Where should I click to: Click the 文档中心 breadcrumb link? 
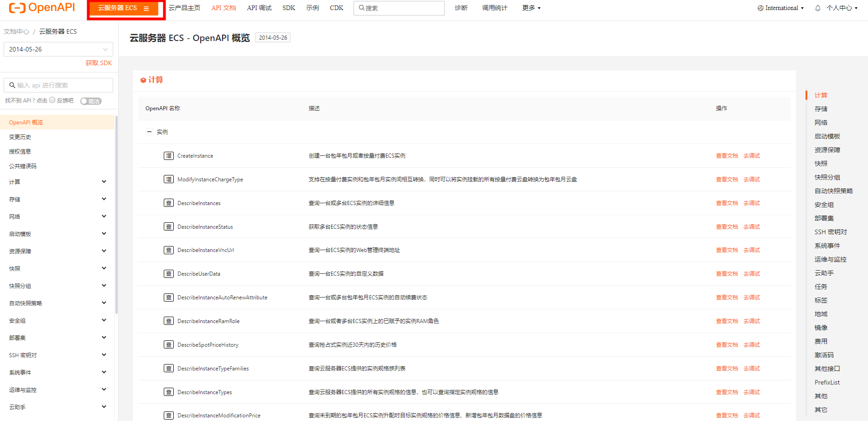tap(16, 31)
